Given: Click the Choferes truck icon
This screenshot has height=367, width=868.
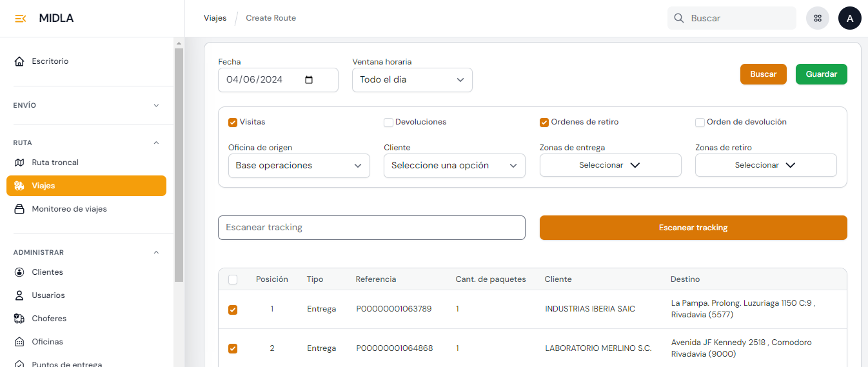Looking at the screenshot, I should point(19,319).
